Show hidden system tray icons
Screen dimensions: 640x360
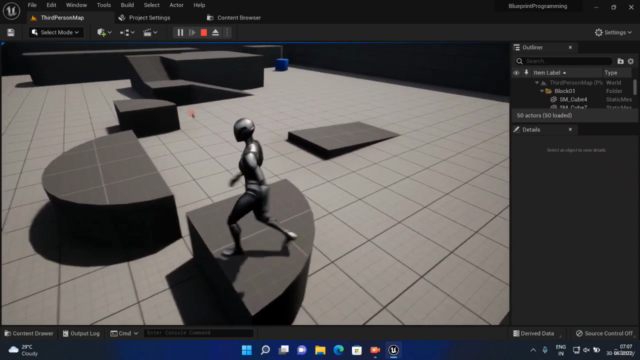pyautogui.click(x=533, y=350)
